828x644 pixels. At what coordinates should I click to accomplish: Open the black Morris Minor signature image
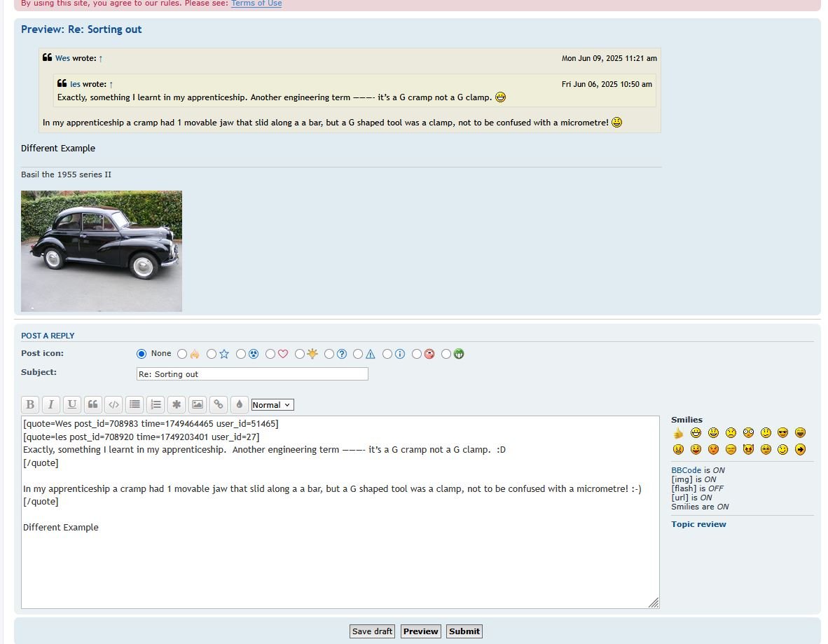click(x=102, y=252)
